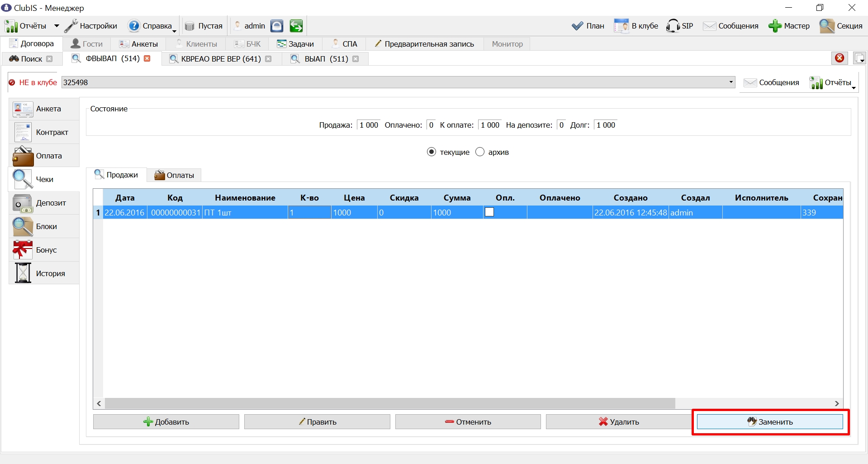The width and height of the screenshot is (868, 464).
Task: Click the green Мастер plus icon
Action: [775, 26]
